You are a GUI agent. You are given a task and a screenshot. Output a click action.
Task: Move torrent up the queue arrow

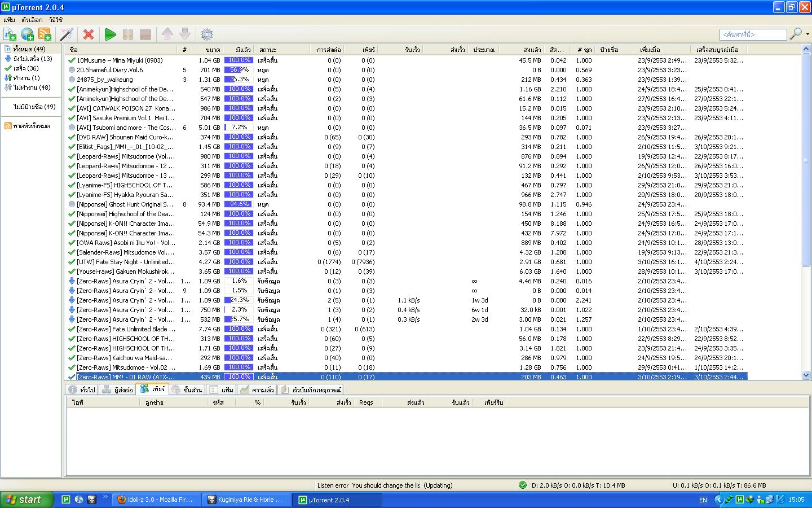167,34
